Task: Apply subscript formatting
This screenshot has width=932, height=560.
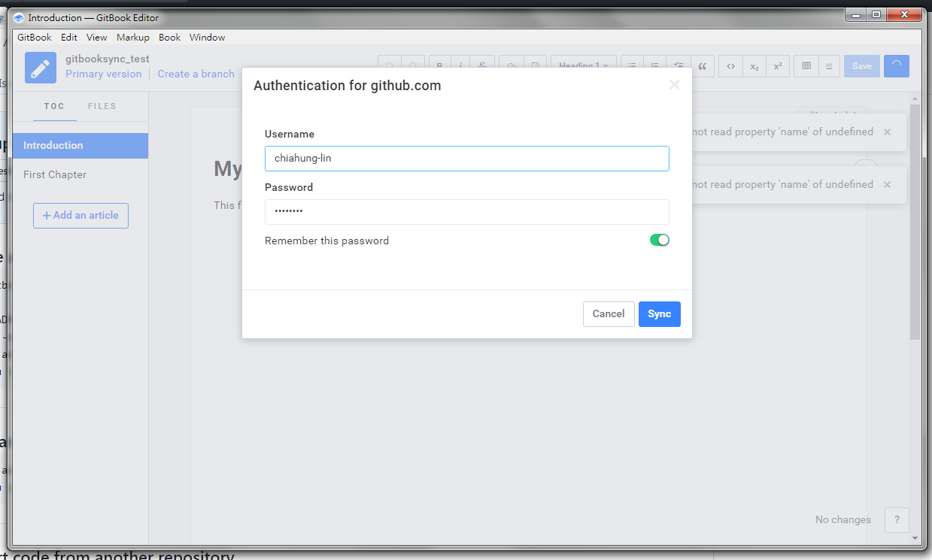Action: coord(754,66)
